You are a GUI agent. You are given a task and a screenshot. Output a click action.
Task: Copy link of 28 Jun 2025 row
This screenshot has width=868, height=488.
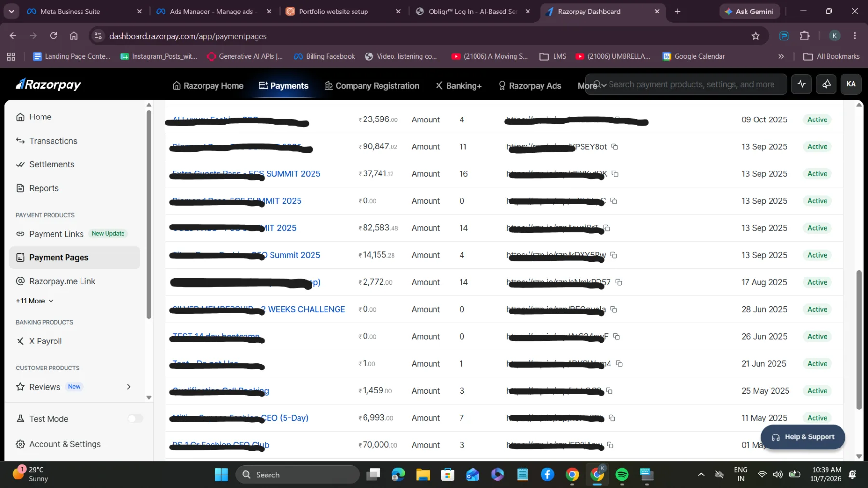pyautogui.click(x=614, y=309)
